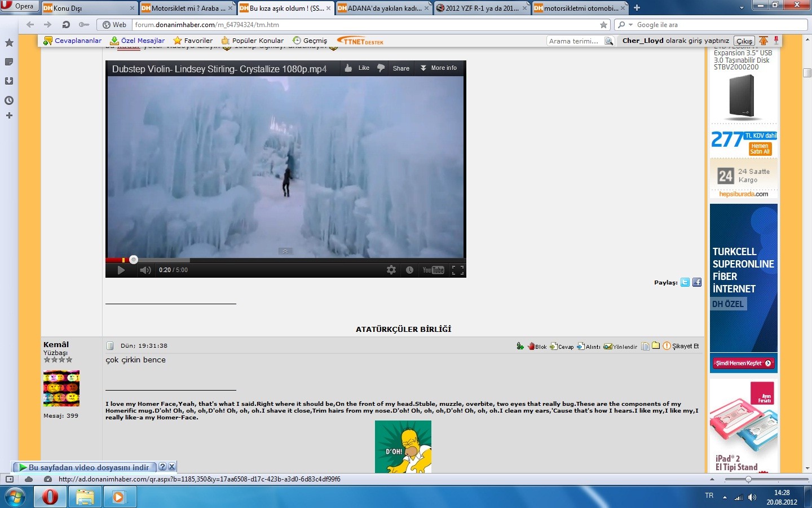Image resolution: width=812 pixels, height=508 pixels.
Task: Open Downloads panel in Opera sidebar
Action: 9,81
